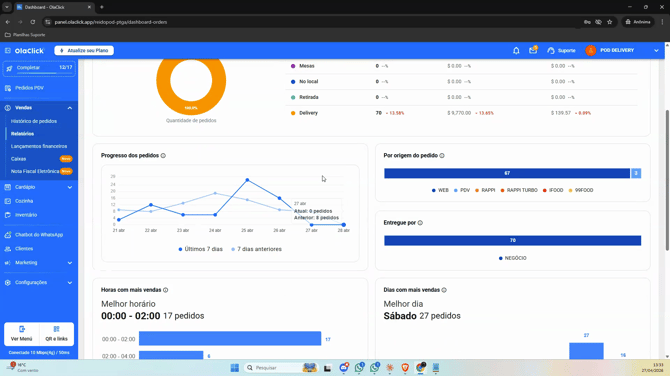The width and height of the screenshot is (670, 376).
Task: Toggle 99FOOD legend entry
Action: pos(581,190)
